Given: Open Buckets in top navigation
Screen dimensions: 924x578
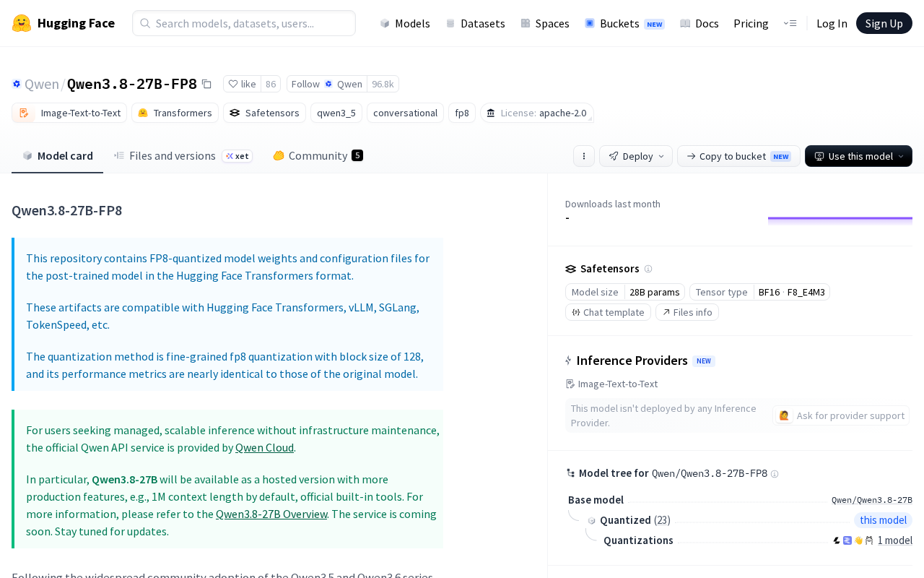Looking at the screenshot, I should [x=624, y=23].
